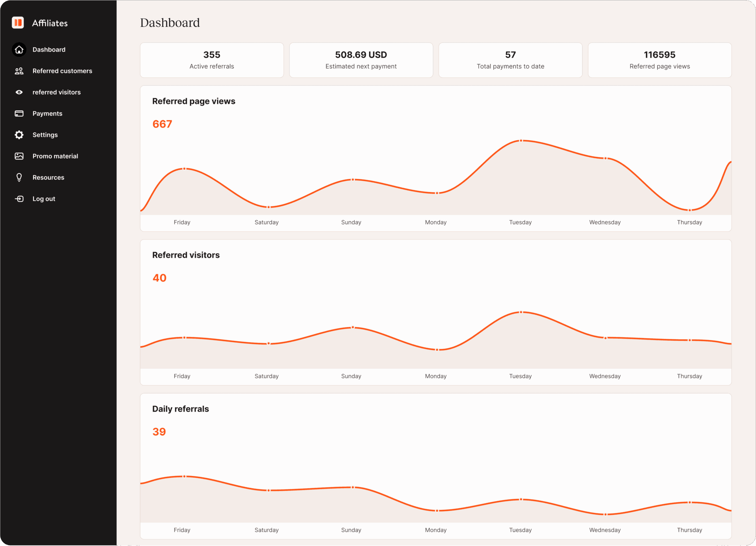Screen dimensions: 756x546
Task: Click the Log out arrow icon
Action: coord(19,199)
